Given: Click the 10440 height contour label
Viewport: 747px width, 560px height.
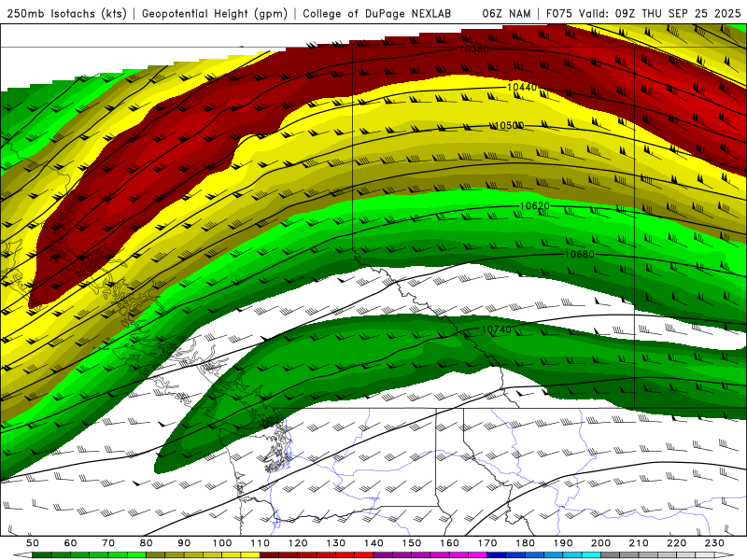Looking at the screenshot, I should (522, 87).
